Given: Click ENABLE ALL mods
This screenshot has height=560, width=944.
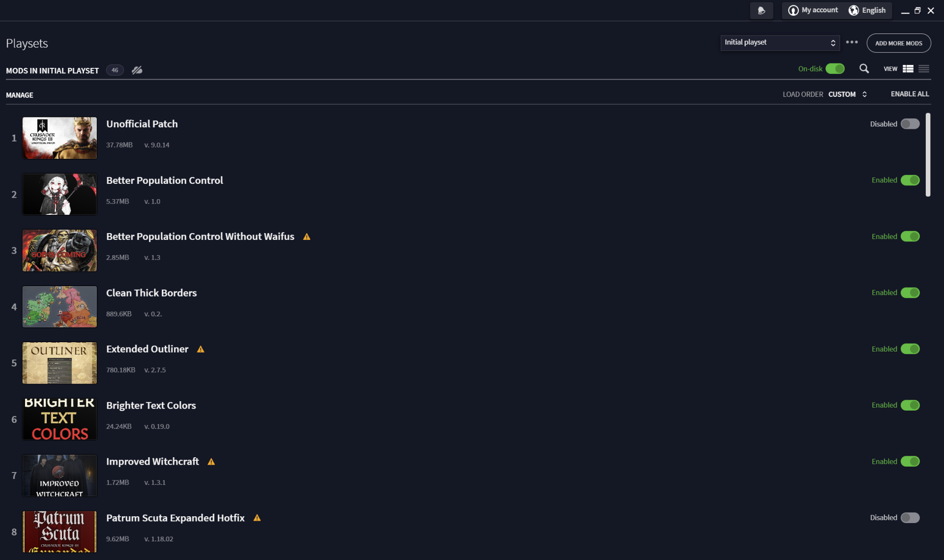Looking at the screenshot, I should pos(910,94).
